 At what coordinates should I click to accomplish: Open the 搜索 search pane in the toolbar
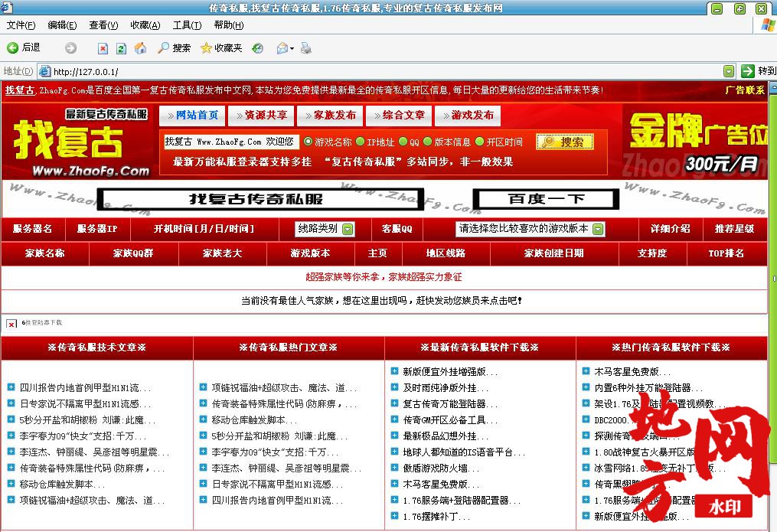[174, 48]
